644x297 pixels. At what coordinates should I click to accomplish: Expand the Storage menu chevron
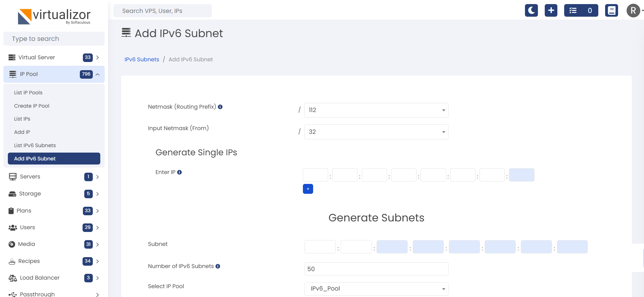click(x=98, y=194)
